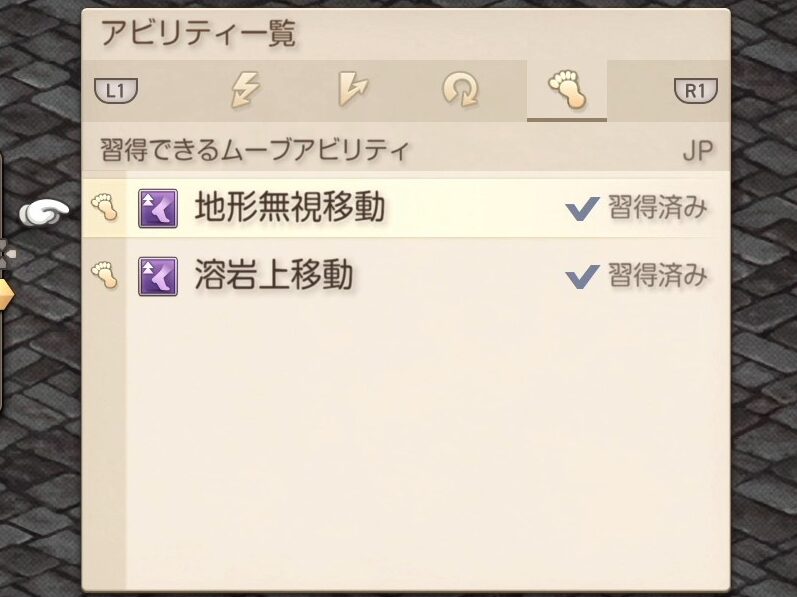Select the footprint move ability tab
797x597 pixels.
pos(566,92)
